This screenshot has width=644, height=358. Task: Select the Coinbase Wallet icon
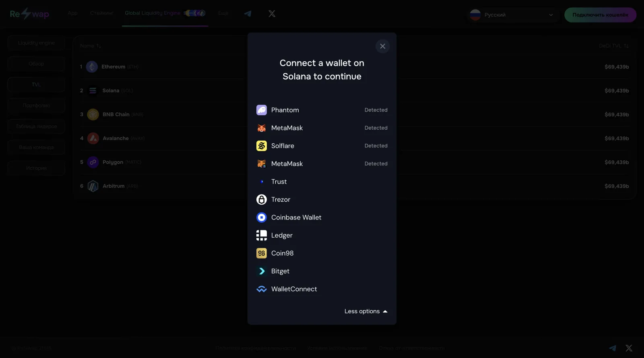pyautogui.click(x=262, y=217)
